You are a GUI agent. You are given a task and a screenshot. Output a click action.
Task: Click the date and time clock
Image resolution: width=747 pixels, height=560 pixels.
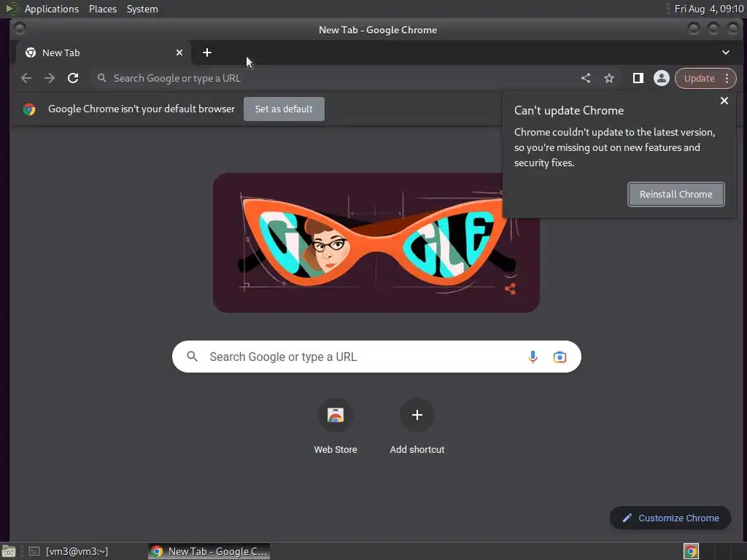[x=709, y=9]
